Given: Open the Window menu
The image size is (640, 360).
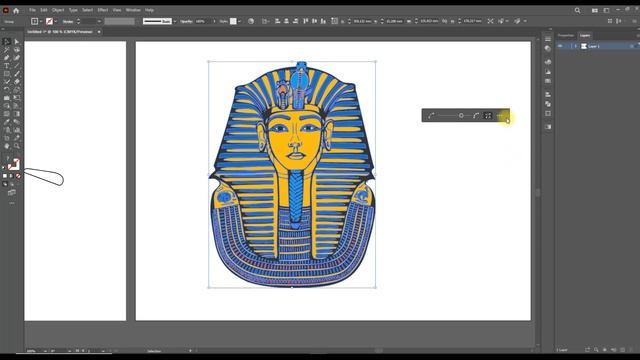Looking at the screenshot, I should 133,10.
